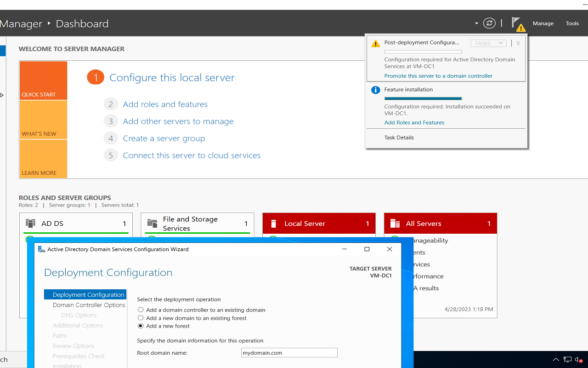Click the 'Add Roles and Features' notification link
The width and height of the screenshot is (588, 368).
click(x=414, y=123)
